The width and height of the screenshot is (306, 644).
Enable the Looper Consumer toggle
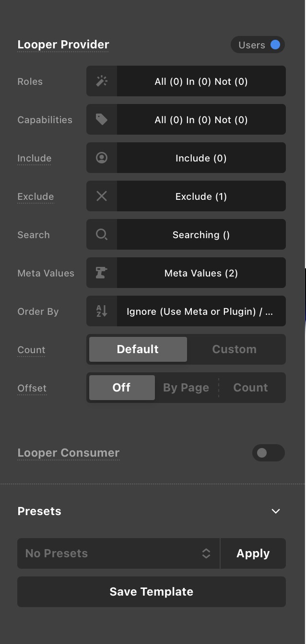click(269, 453)
